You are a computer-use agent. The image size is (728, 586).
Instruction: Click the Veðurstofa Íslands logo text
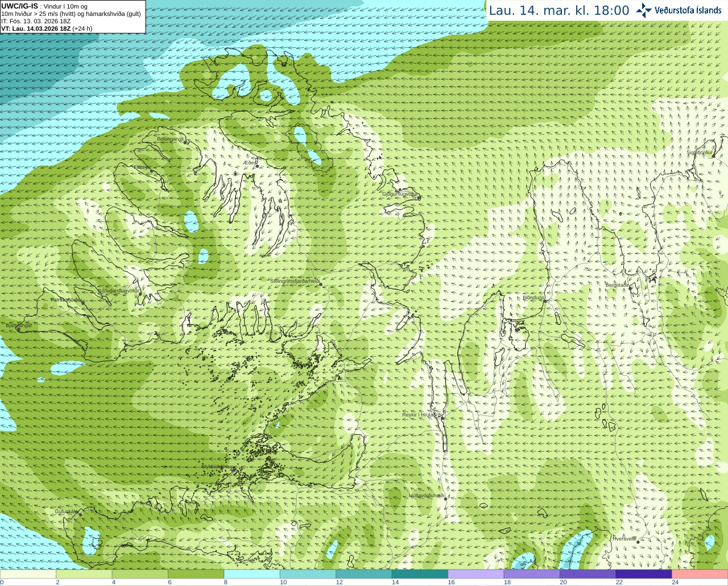(x=688, y=10)
